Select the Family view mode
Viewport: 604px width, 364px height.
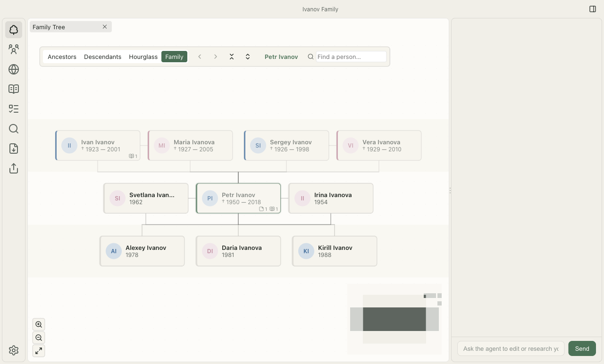tap(174, 57)
